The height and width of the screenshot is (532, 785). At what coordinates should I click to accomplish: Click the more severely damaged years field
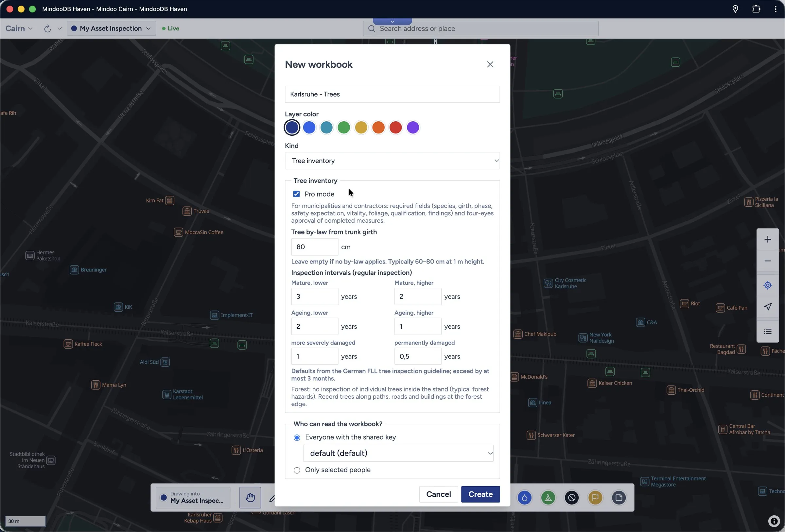click(314, 356)
